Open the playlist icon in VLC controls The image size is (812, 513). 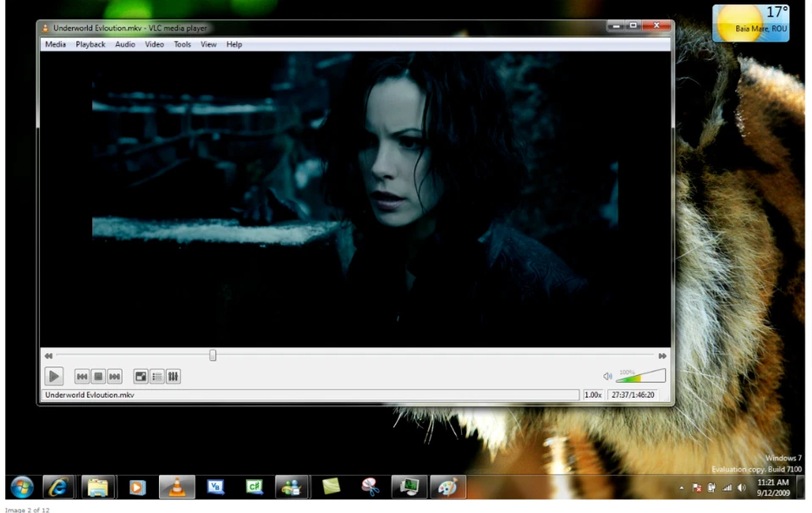(156, 376)
